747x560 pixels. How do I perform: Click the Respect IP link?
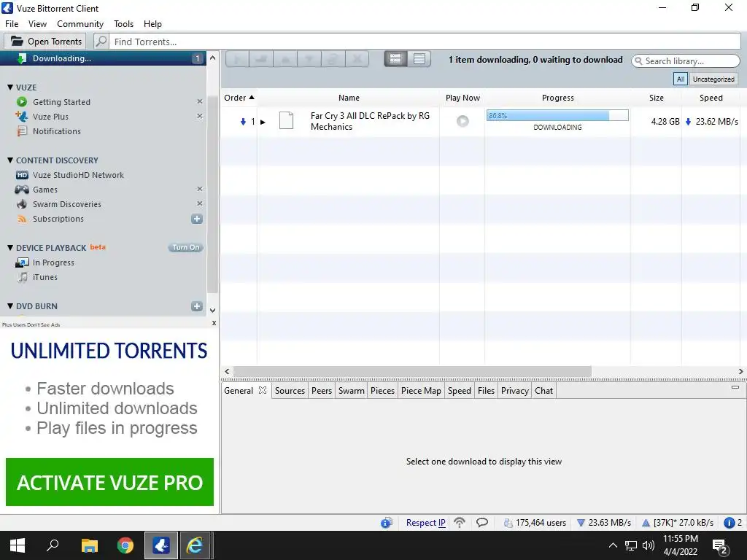click(x=425, y=523)
